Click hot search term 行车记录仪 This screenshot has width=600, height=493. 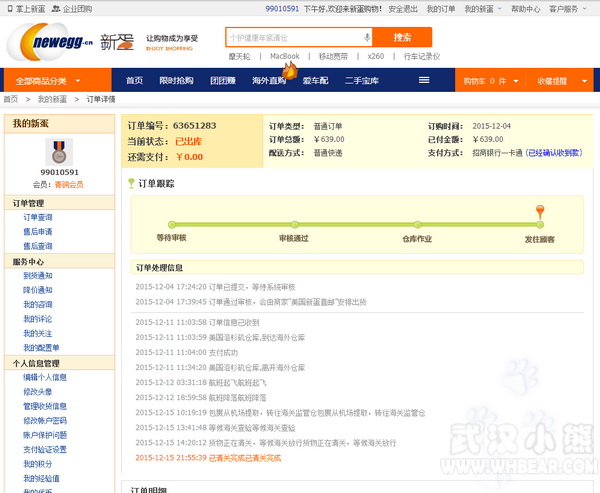click(422, 56)
